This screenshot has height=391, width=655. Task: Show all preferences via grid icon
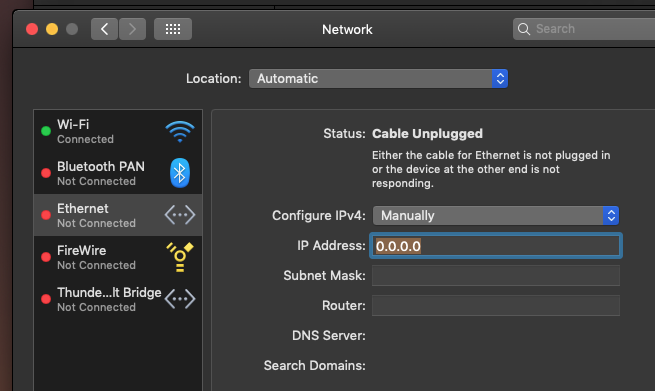pos(173,29)
